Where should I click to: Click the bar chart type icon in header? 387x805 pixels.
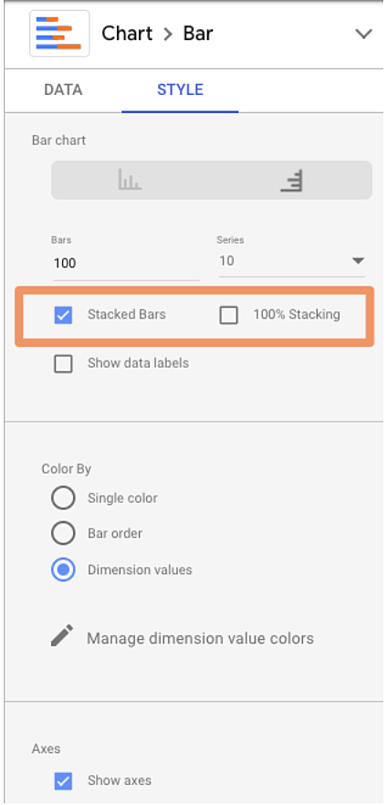pos(60,33)
